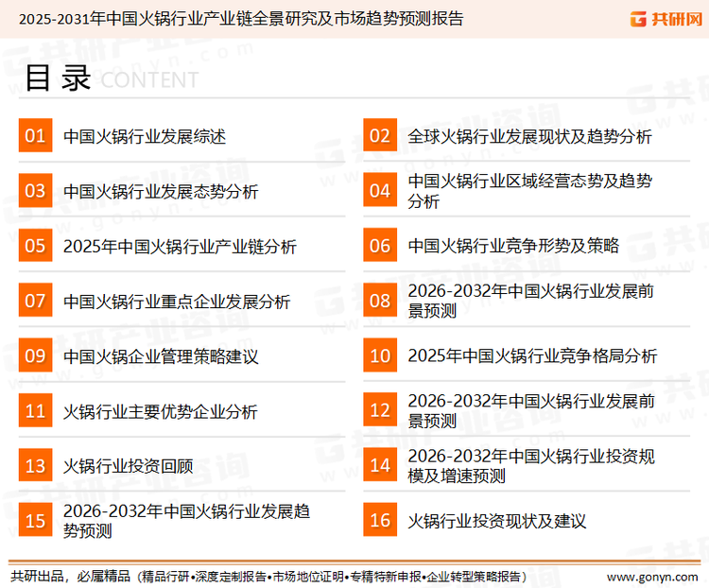
Task: Click the orange 06 number box
Action: point(380,246)
